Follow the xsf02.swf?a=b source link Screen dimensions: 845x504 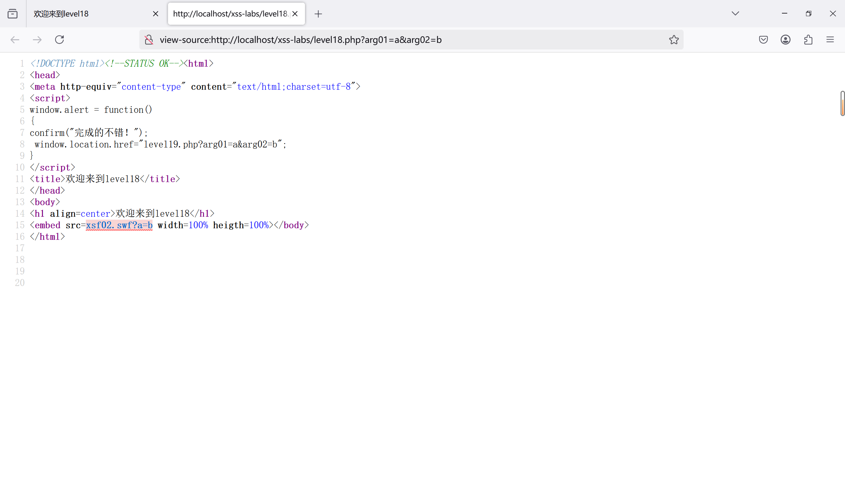[119, 225]
